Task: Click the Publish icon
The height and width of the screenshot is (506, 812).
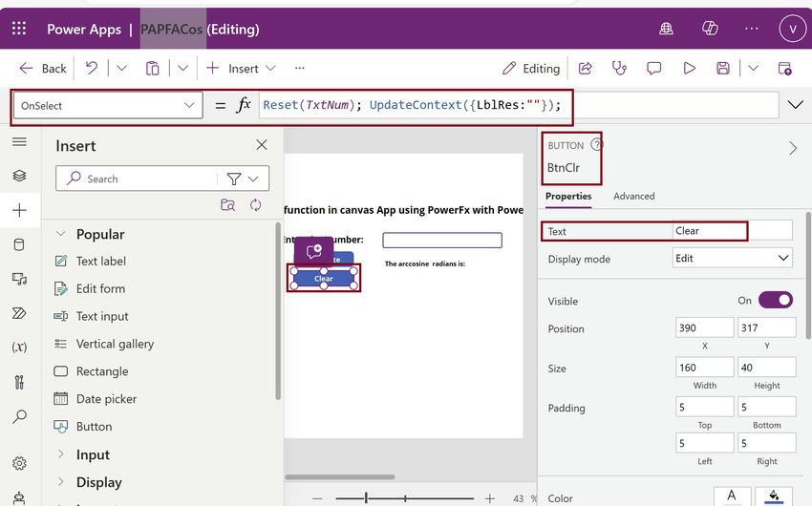Action: click(x=784, y=69)
